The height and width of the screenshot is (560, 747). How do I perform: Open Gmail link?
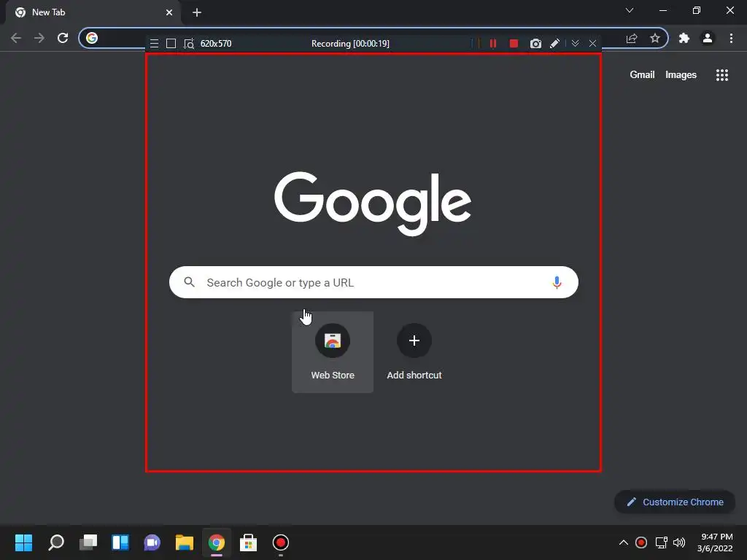642,75
